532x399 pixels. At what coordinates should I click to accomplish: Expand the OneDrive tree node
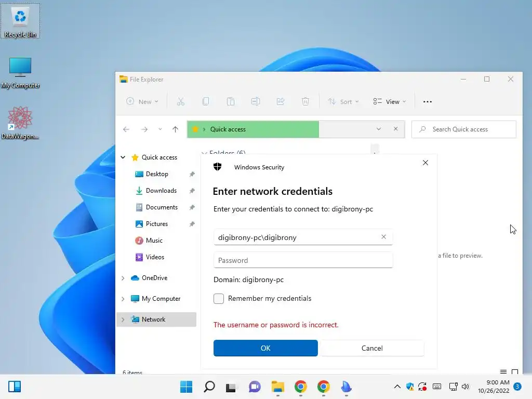123,278
